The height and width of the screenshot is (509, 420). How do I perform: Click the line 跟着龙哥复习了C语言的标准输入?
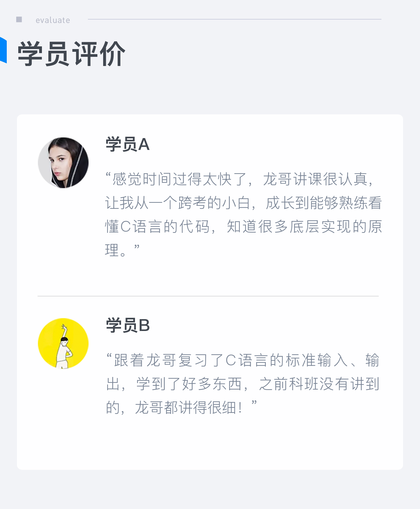coord(243,360)
